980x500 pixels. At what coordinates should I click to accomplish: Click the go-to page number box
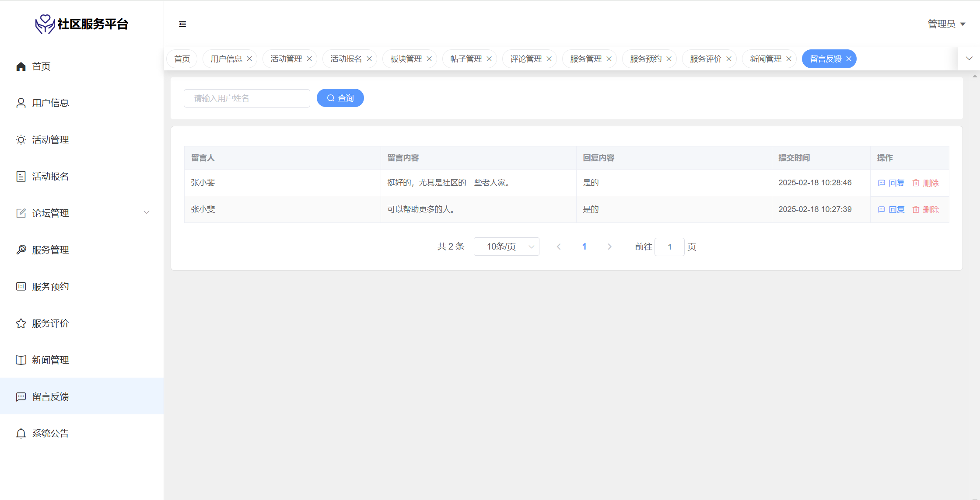(669, 247)
